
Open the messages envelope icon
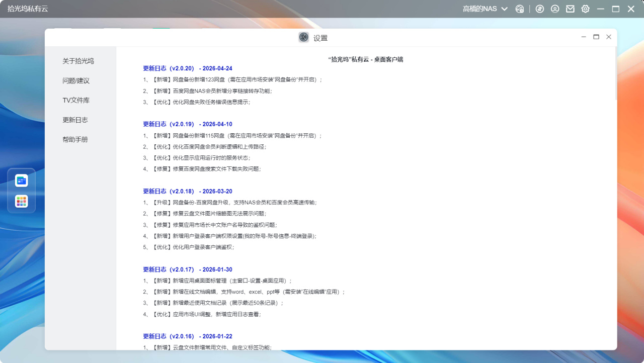pos(570,9)
